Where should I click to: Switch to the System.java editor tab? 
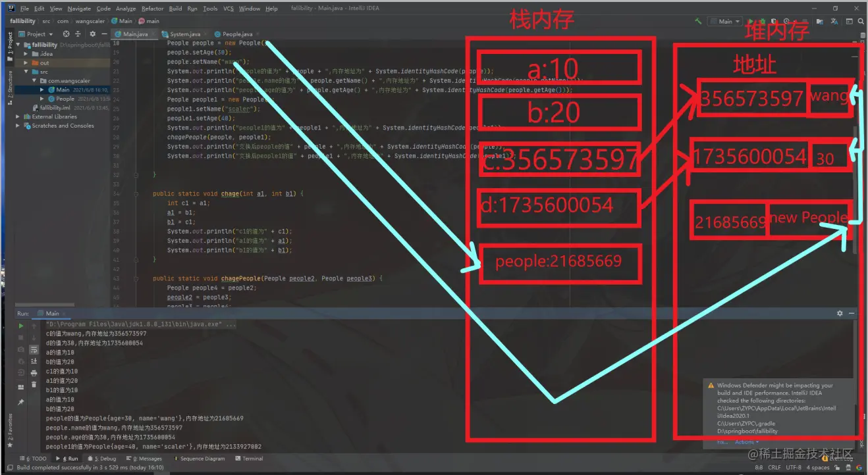(x=185, y=34)
